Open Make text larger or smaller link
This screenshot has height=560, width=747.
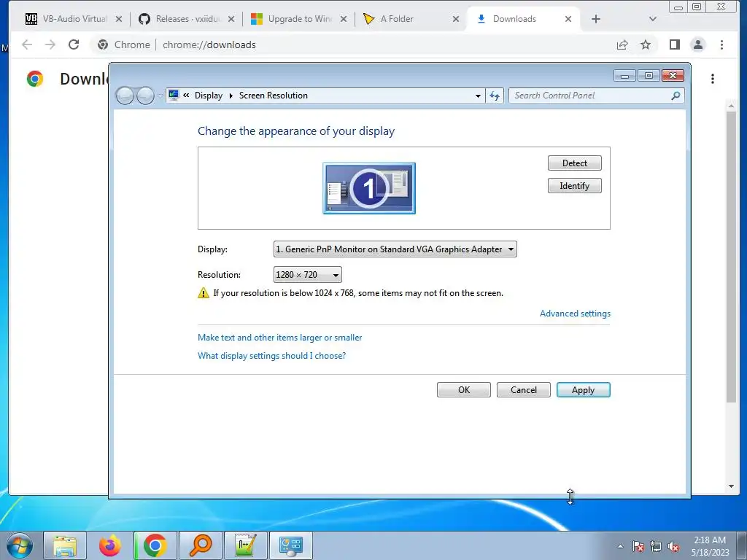[x=279, y=338]
